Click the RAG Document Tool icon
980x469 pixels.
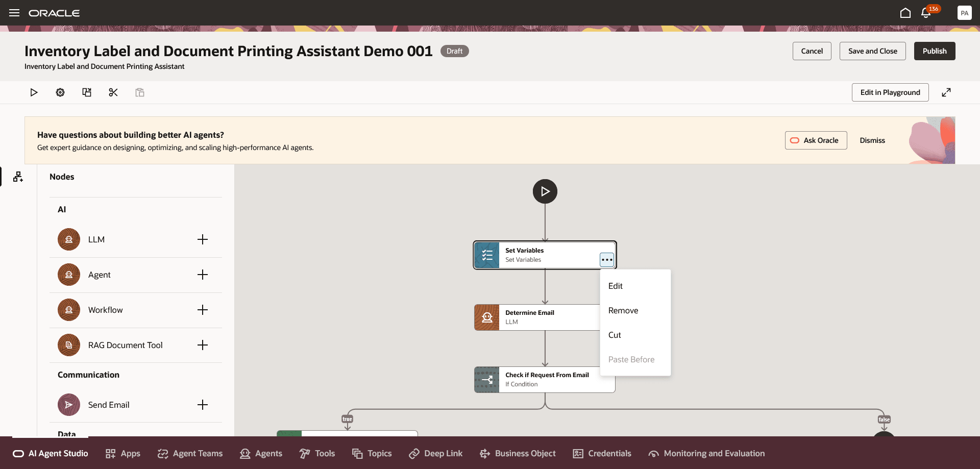click(x=69, y=345)
